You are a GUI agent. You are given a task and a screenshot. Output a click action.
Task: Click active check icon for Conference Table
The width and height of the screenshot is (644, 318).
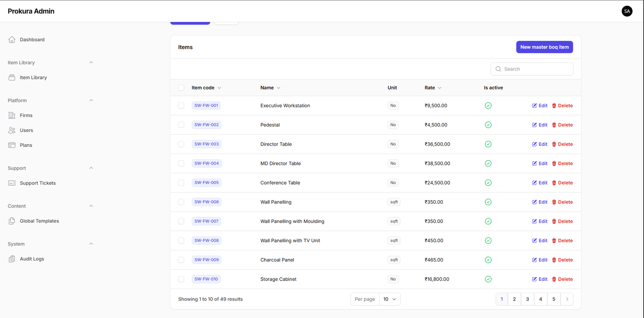click(x=488, y=183)
